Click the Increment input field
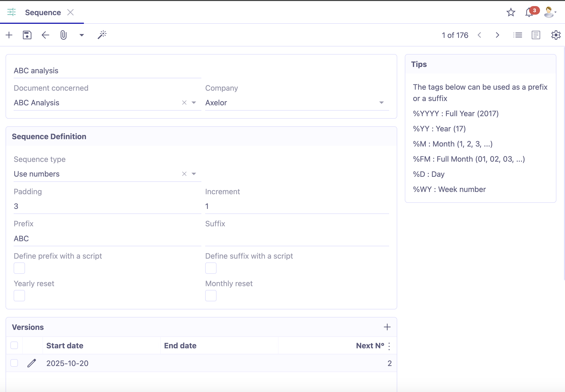The image size is (565, 392). pos(297,206)
